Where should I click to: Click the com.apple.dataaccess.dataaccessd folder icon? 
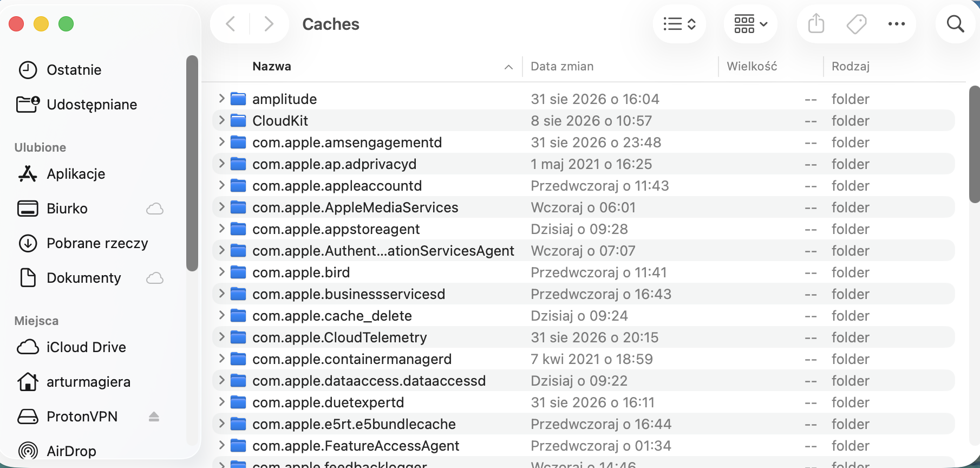point(238,380)
